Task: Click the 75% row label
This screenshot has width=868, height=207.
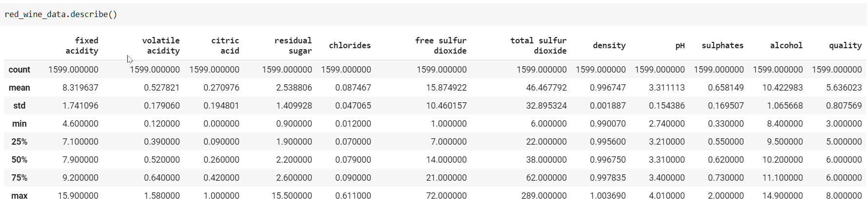Action: click(x=20, y=178)
